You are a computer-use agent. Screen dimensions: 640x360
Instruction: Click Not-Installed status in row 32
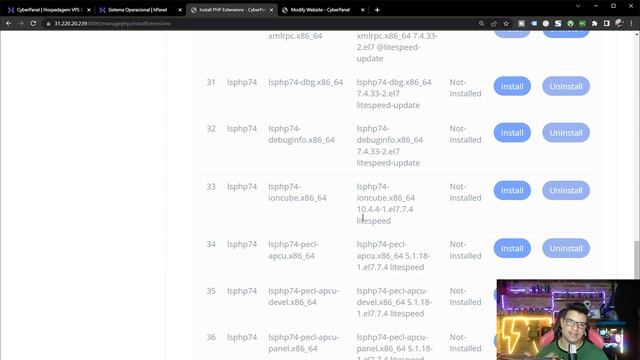tap(465, 134)
